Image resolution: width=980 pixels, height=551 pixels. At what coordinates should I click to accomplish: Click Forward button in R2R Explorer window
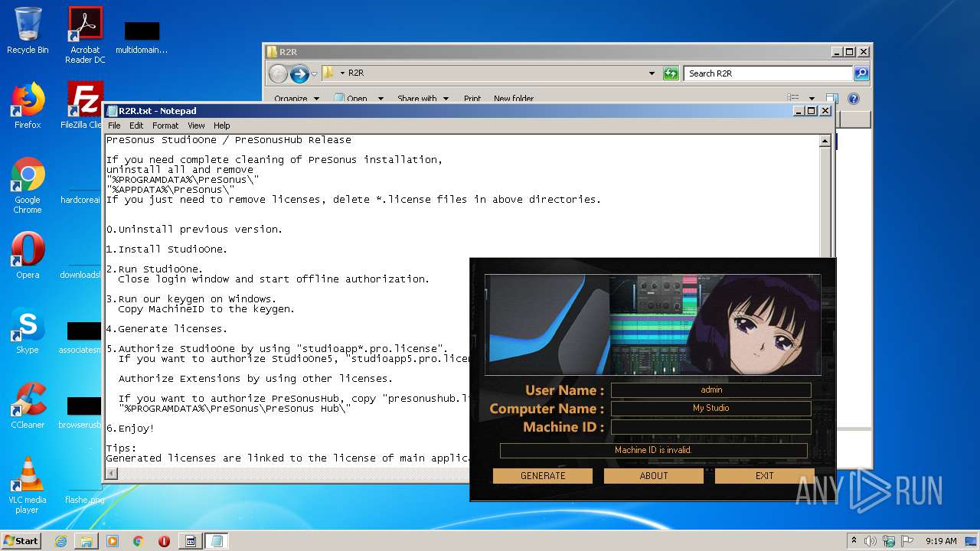[x=299, y=73]
